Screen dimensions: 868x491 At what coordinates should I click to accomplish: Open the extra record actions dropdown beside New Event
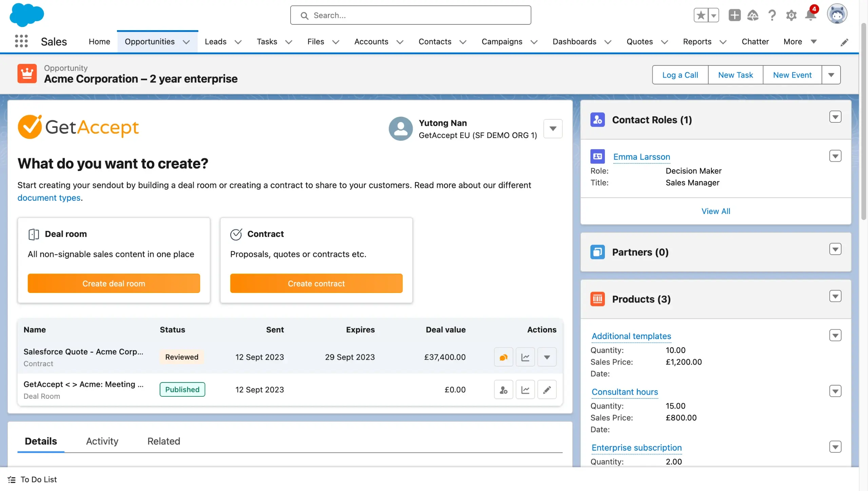[831, 75]
